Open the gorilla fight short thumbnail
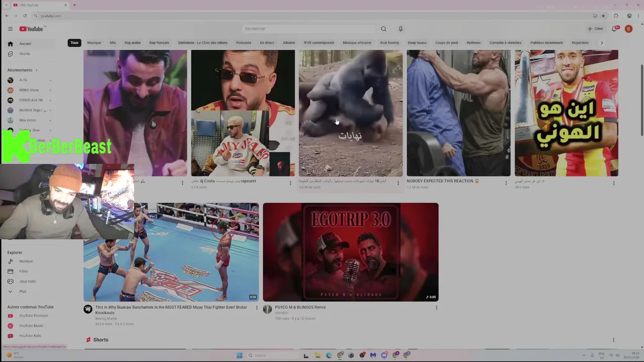 351,113
